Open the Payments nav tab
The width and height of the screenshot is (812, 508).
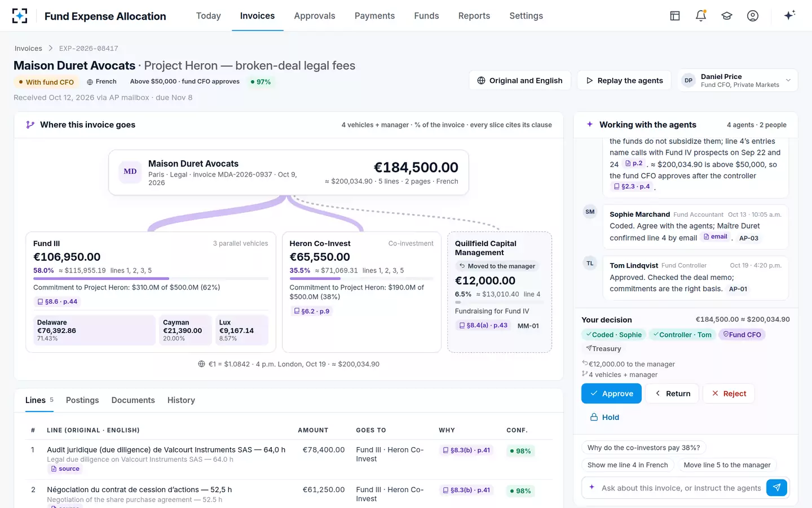[x=374, y=16]
